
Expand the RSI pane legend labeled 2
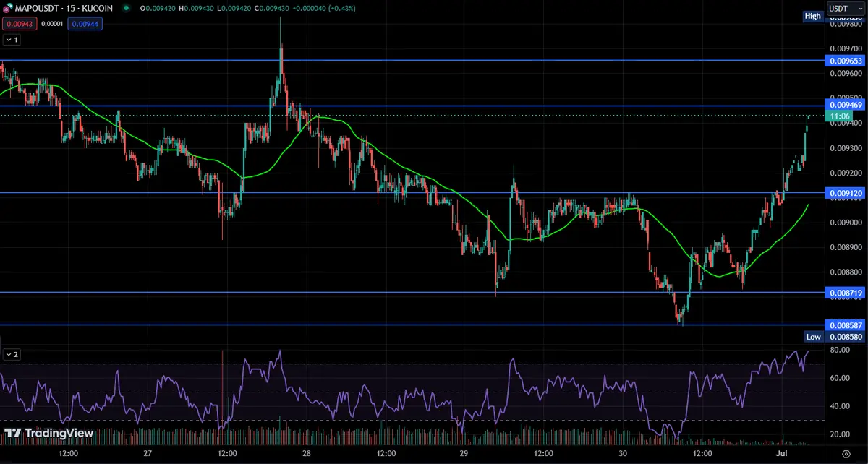(x=12, y=355)
